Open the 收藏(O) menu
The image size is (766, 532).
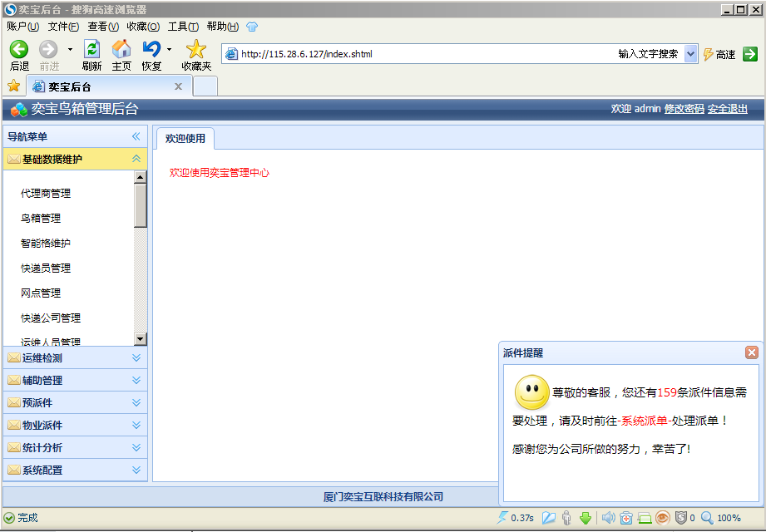pos(143,27)
